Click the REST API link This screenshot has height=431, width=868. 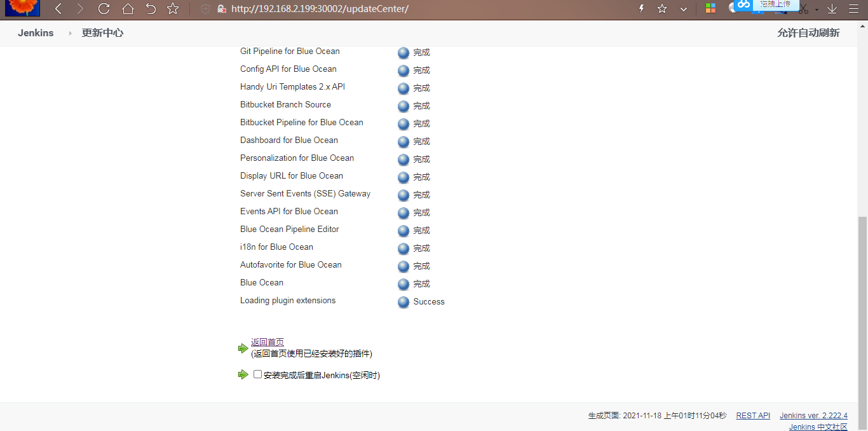click(x=753, y=416)
